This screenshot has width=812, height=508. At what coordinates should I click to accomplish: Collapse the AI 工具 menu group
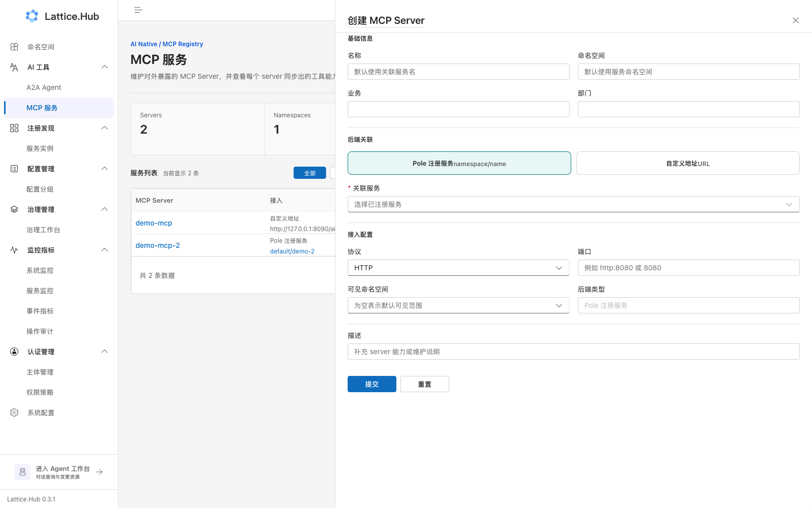coord(105,67)
